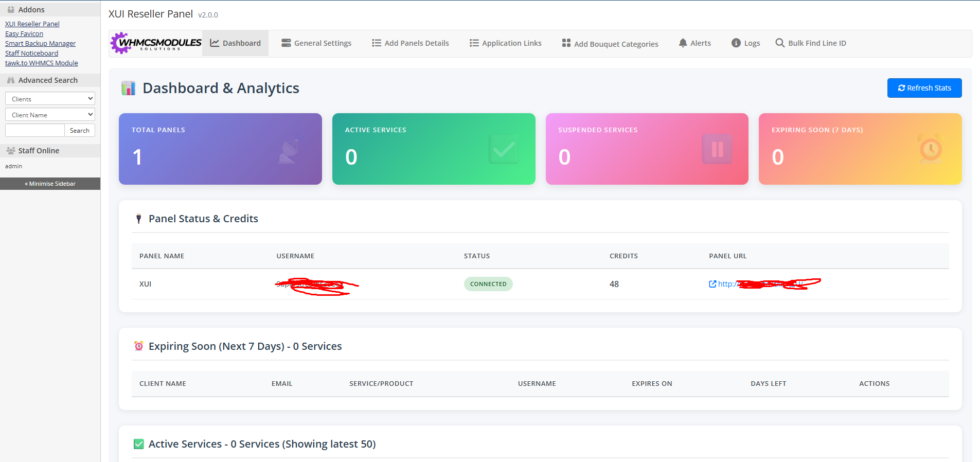This screenshot has height=462, width=980.
Task: Open the Clients search type dropdown
Action: (50, 99)
